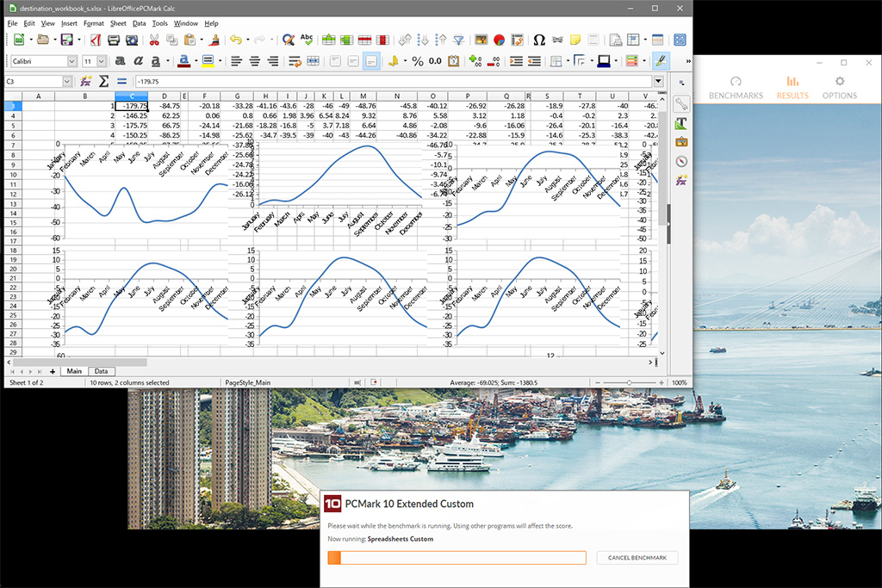Export directly as PDF icon
882x588 pixels.
click(96, 40)
